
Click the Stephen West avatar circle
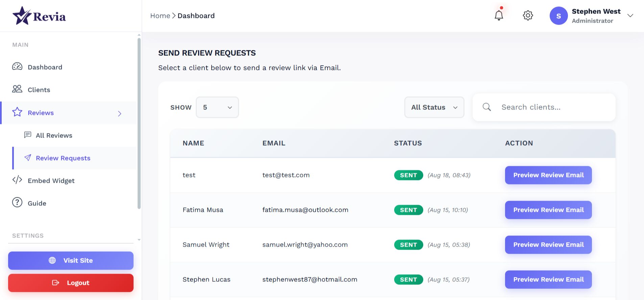[x=558, y=16]
